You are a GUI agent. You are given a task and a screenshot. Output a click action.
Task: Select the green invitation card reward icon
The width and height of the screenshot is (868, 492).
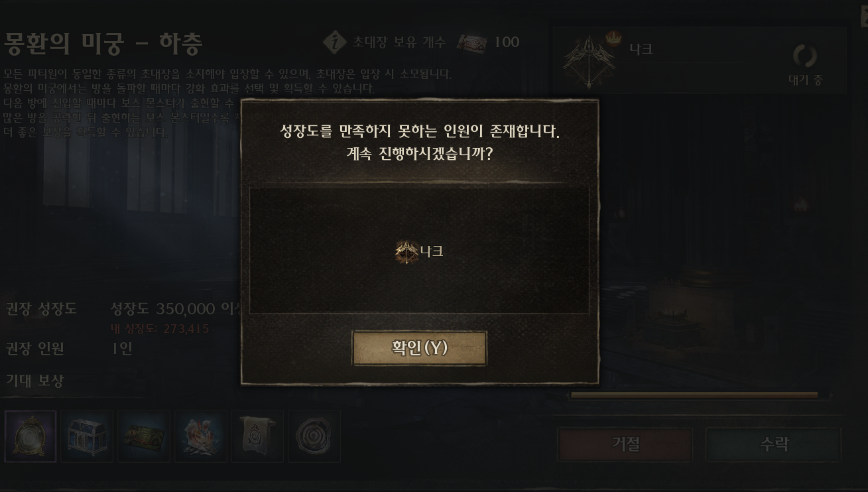[x=144, y=436]
